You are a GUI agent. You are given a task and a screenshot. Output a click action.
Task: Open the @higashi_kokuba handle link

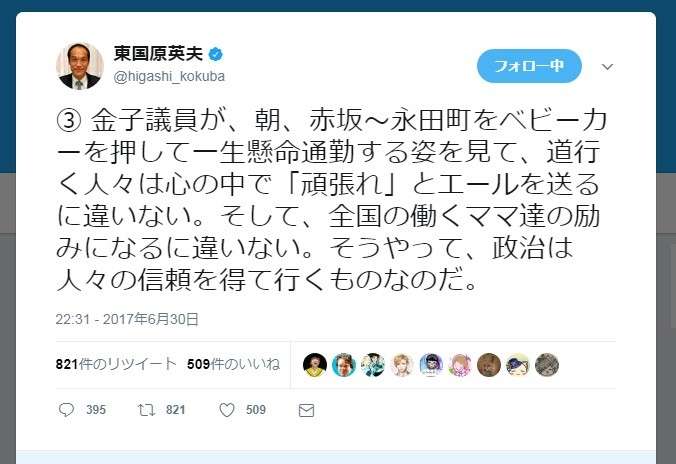coord(169,76)
